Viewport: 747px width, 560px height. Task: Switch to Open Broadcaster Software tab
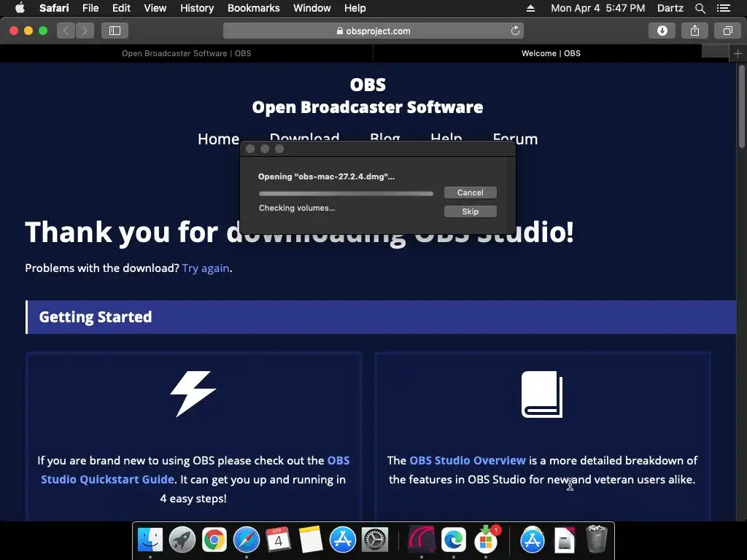[x=186, y=53]
